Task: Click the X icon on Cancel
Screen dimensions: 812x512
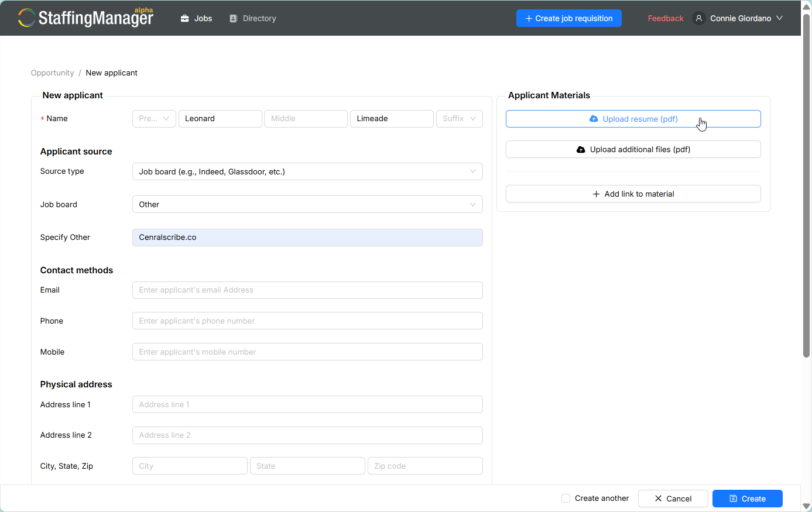Action: pos(659,499)
